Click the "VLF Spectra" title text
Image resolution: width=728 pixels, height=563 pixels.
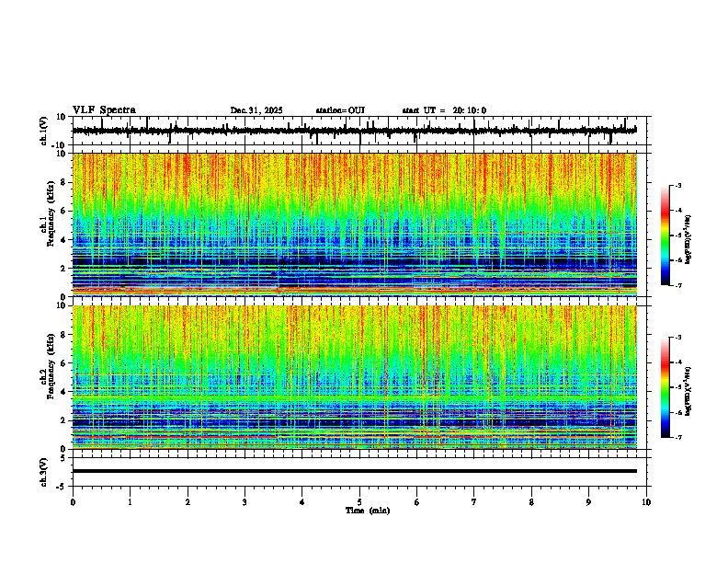click(104, 110)
